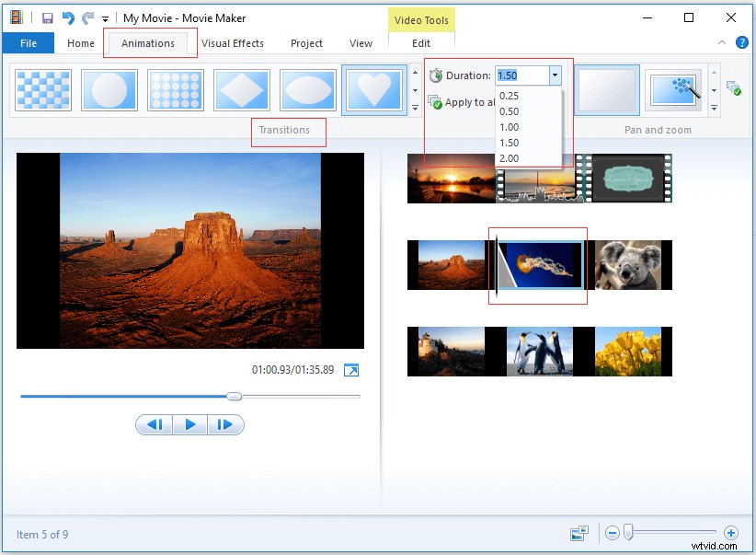
Task: Open the preview in full screen popup
Action: pyautogui.click(x=350, y=370)
